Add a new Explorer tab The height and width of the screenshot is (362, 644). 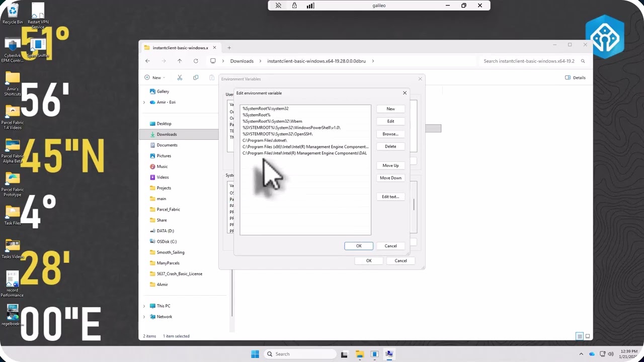coord(229,48)
